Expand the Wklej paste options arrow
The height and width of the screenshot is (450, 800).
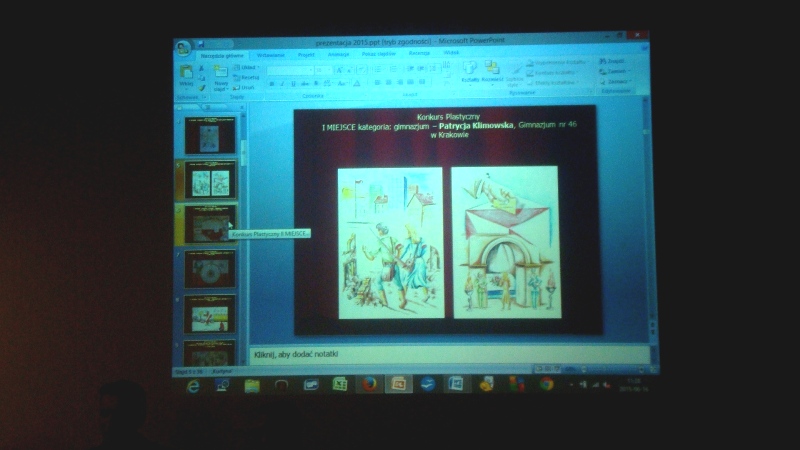tap(186, 89)
